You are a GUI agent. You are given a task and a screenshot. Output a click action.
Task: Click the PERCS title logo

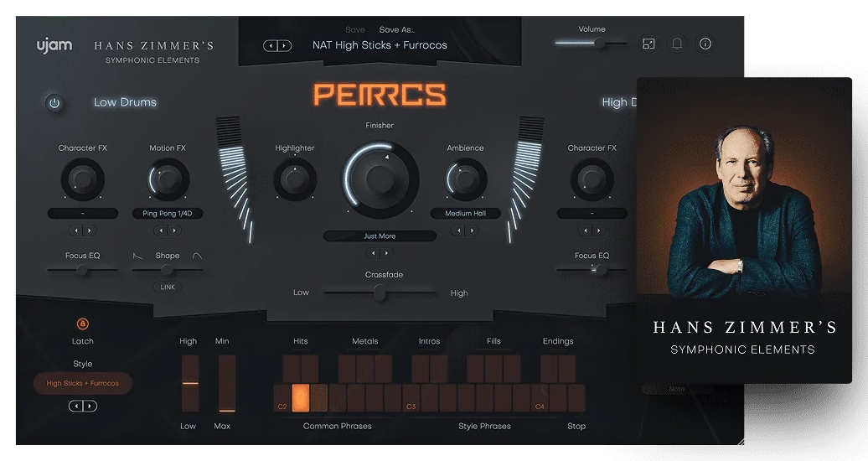point(380,95)
